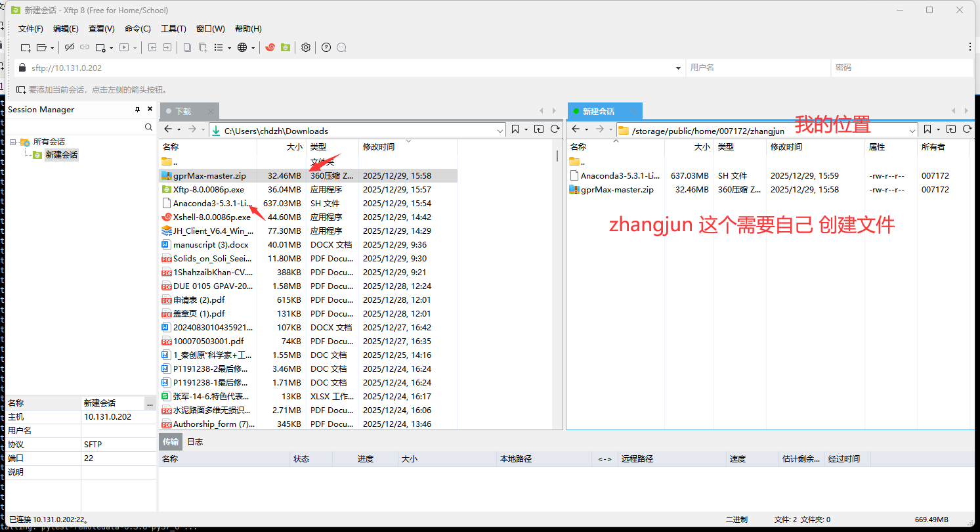Screen dimensions: 980x532
Task: Click the Open session folder icon
Action: tap(42, 47)
